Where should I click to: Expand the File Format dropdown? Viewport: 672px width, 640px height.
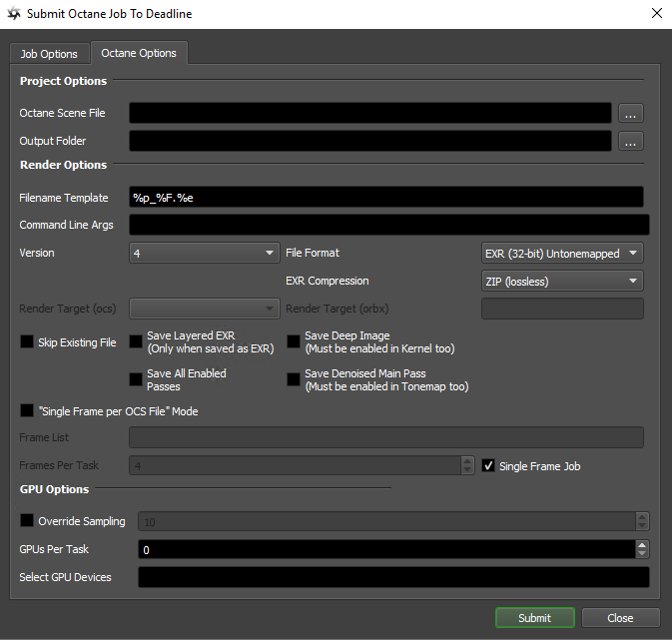tap(562, 254)
